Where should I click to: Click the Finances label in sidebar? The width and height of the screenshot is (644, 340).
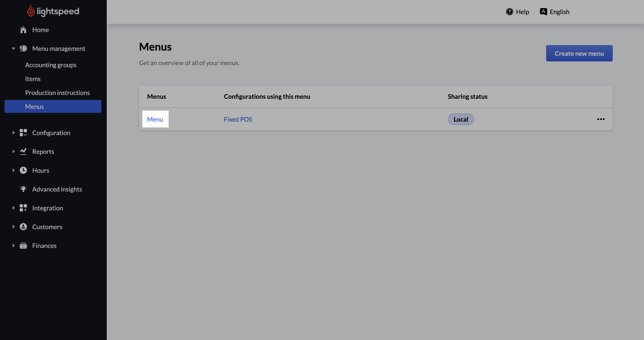(44, 246)
